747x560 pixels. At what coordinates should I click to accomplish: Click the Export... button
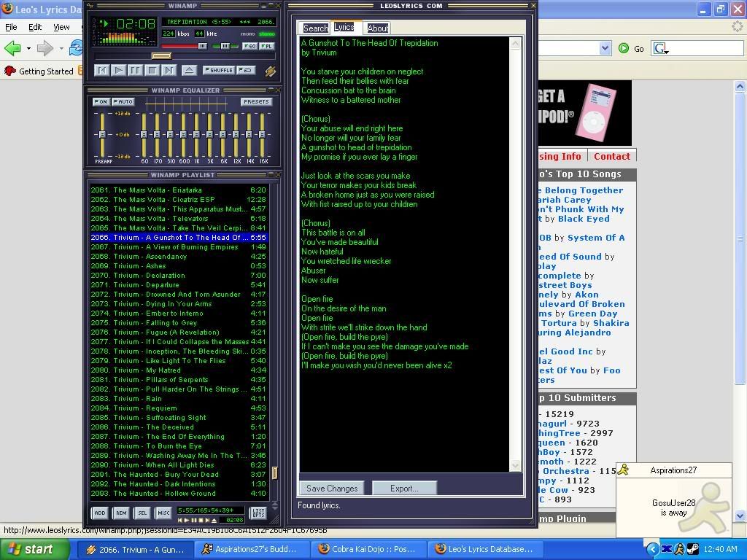[x=404, y=488]
